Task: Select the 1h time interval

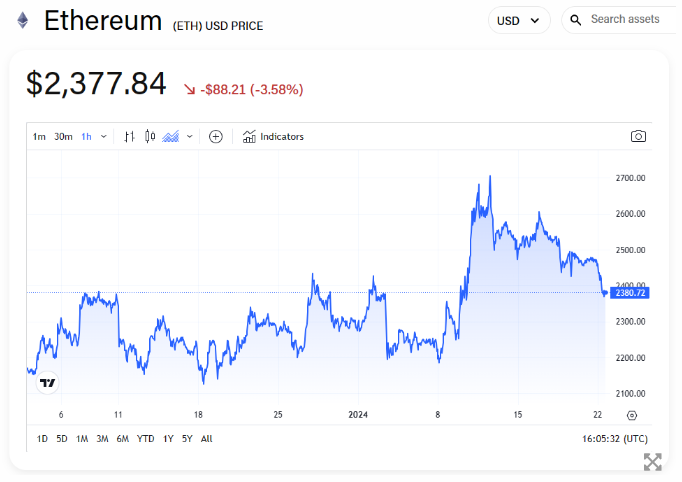Action: click(87, 137)
